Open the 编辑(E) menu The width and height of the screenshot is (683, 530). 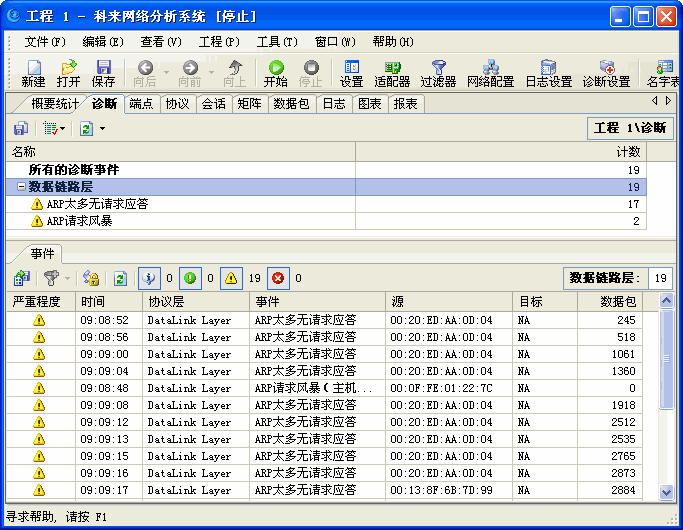click(x=103, y=42)
